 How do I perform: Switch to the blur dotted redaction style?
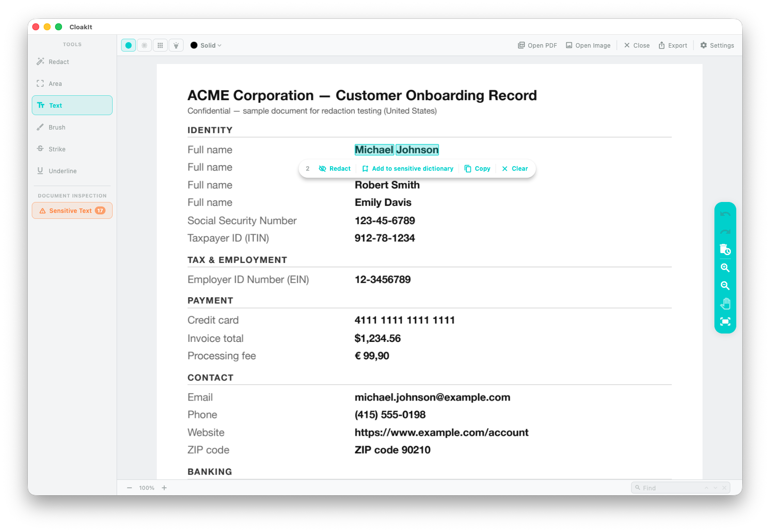(x=144, y=45)
